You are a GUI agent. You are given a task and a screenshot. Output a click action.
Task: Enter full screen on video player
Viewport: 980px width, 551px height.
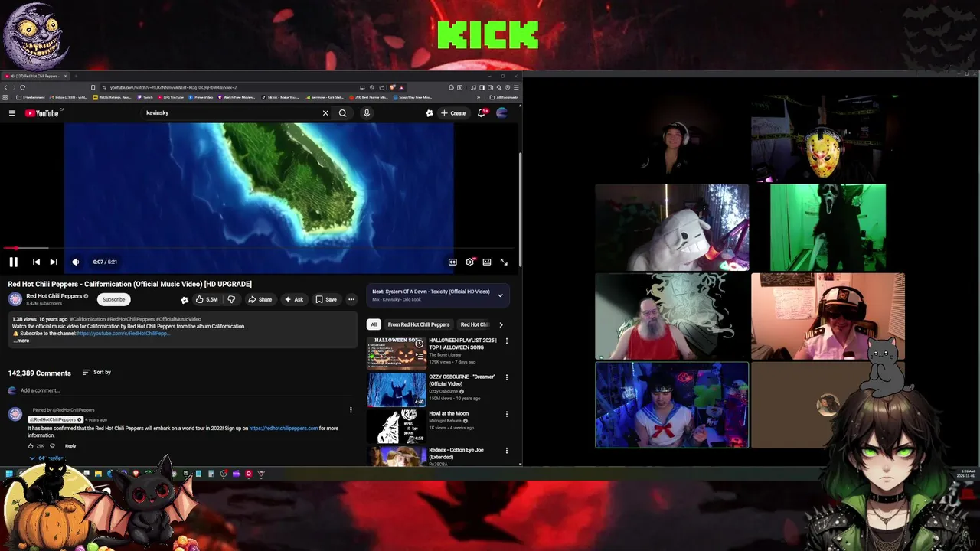[x=504, y=262]
